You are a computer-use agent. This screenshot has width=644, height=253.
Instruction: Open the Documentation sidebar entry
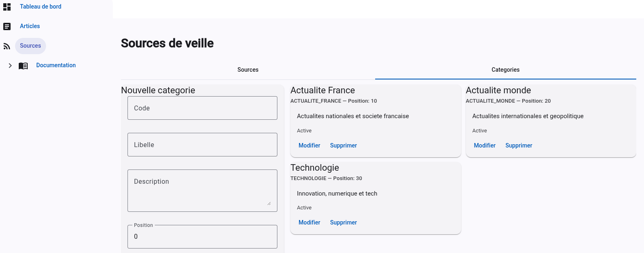[x=56, y=65]
